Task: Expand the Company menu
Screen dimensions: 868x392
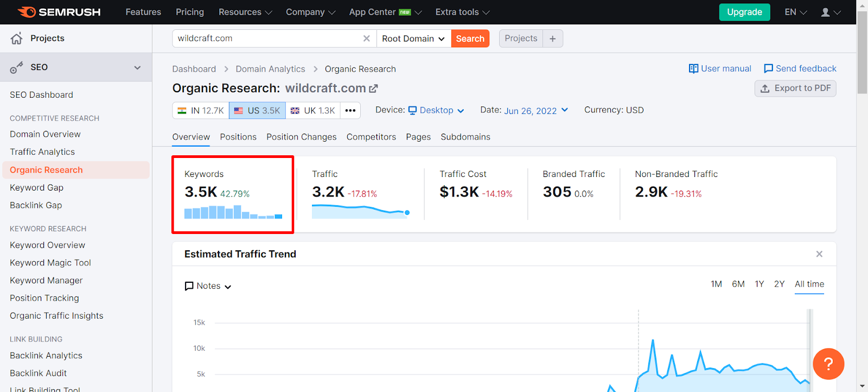Action: [x=311, y=12]
